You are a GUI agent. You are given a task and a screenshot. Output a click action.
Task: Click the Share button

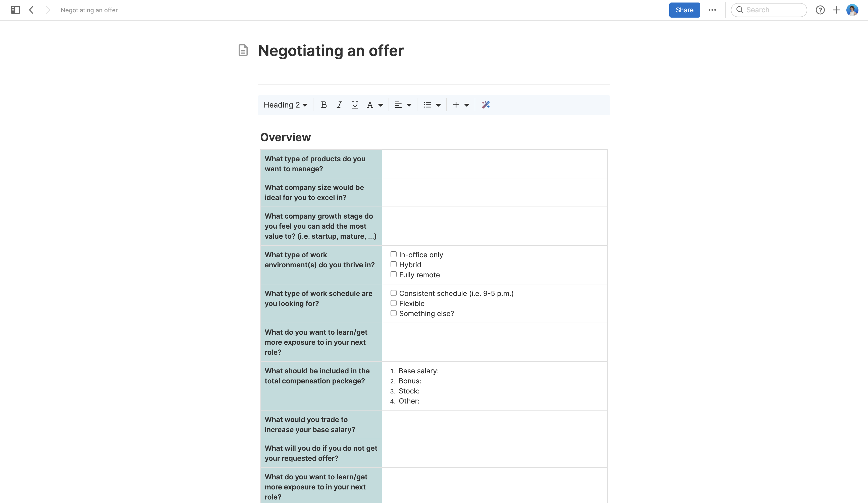pos(684,10)
